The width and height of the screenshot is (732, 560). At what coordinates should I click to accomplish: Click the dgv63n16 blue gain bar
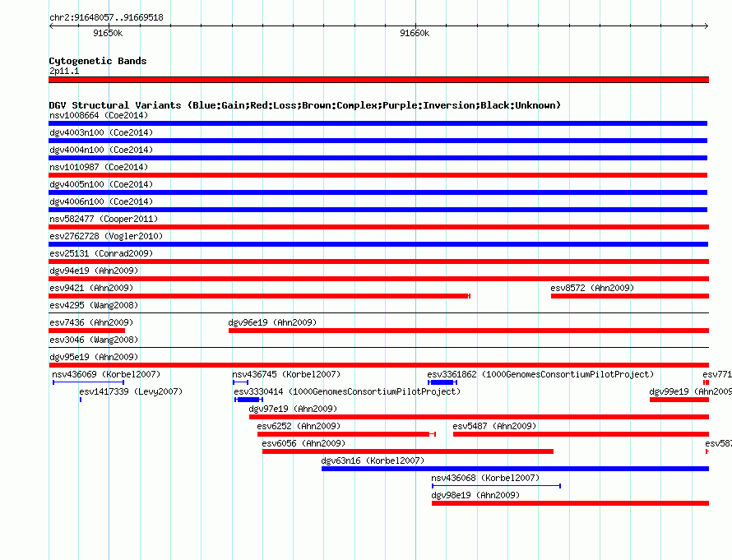coord(515,469)
